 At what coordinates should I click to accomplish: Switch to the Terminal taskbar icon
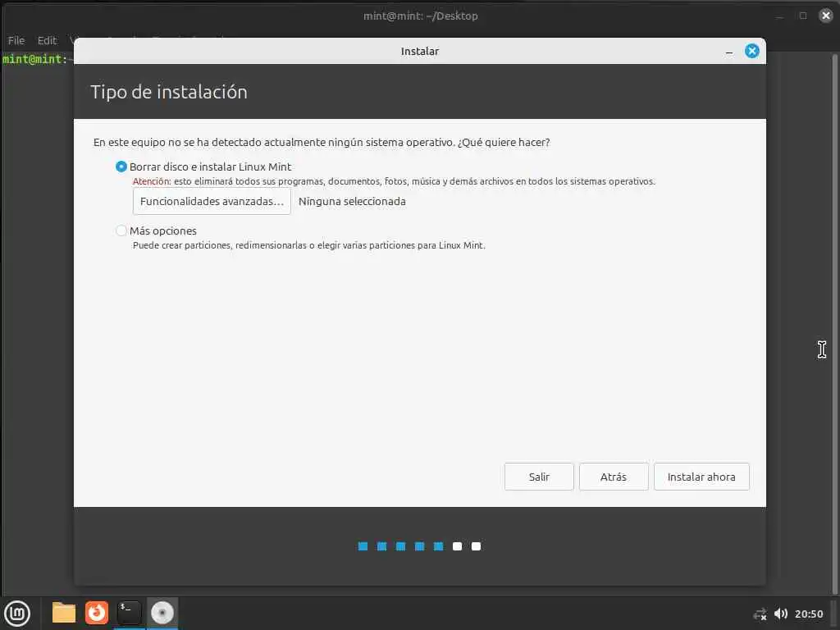129,613
